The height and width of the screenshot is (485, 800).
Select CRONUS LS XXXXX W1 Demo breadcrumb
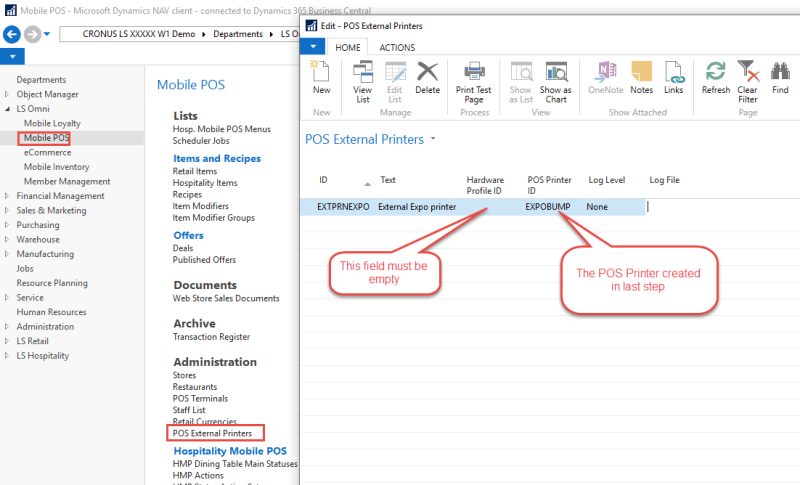tap(139, 34)
